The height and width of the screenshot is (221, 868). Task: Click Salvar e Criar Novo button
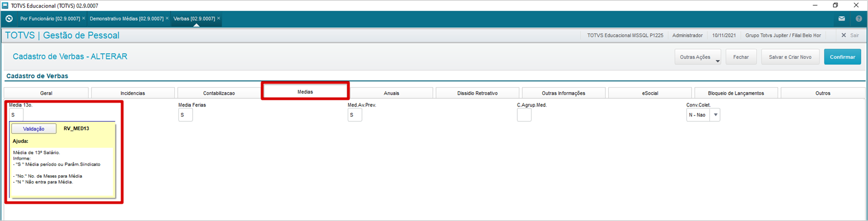point(790,57)
